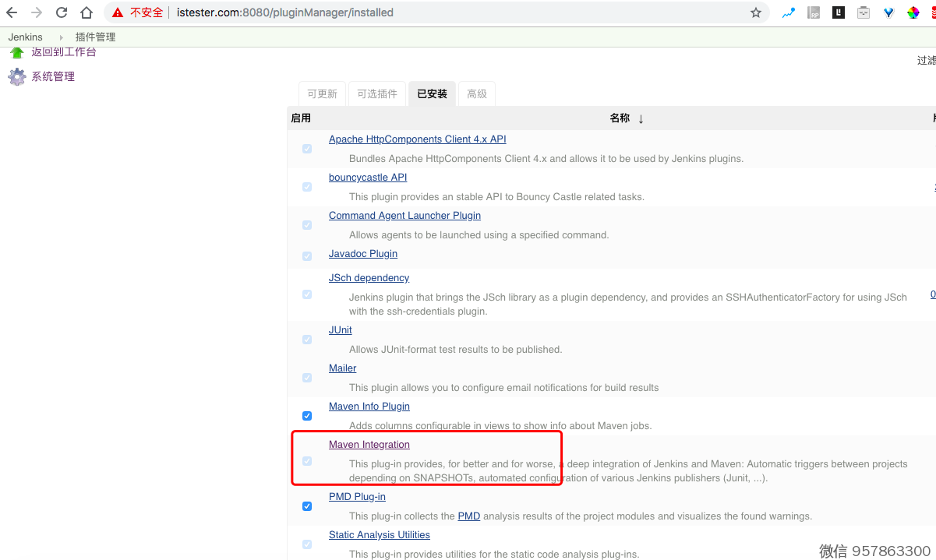Go to browser home page icon

pyautogui.click(x=87, y=12)
